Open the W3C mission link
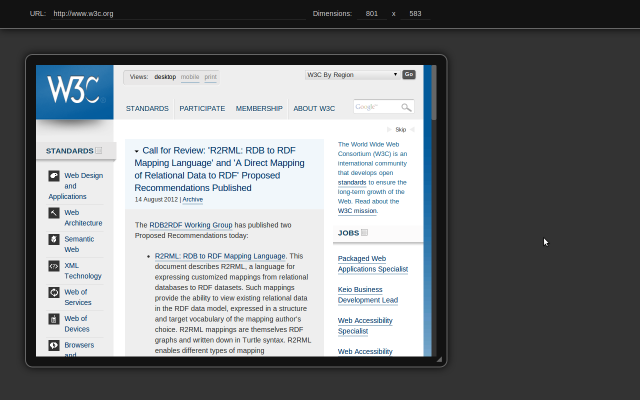Screen dimensions: 640x400 click(x=357, y=211)
